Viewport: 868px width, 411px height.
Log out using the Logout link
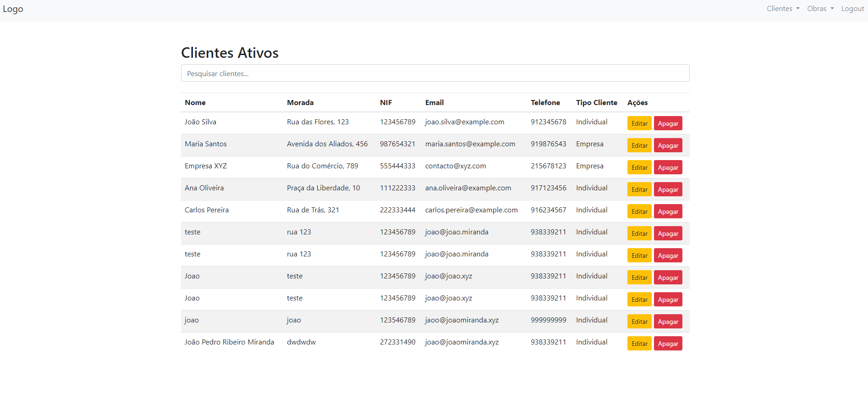coord(852,9)
